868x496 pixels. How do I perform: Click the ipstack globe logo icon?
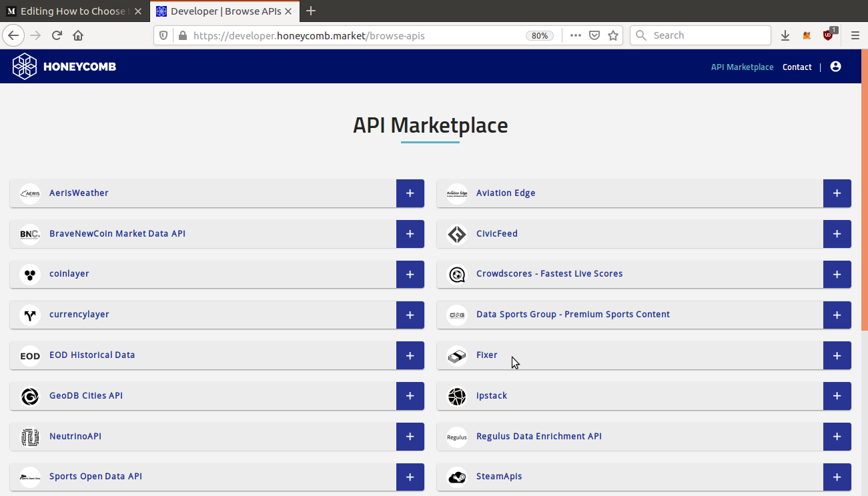coord(457,397)
